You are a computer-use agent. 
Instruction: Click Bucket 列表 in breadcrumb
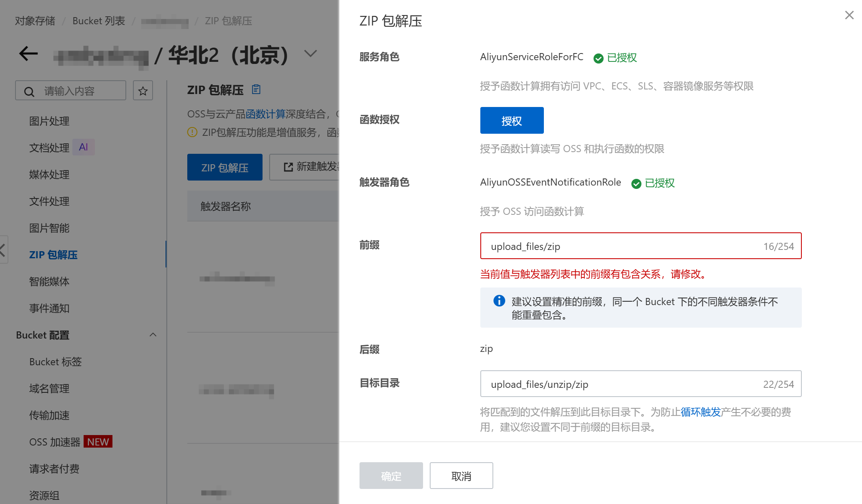99,21
